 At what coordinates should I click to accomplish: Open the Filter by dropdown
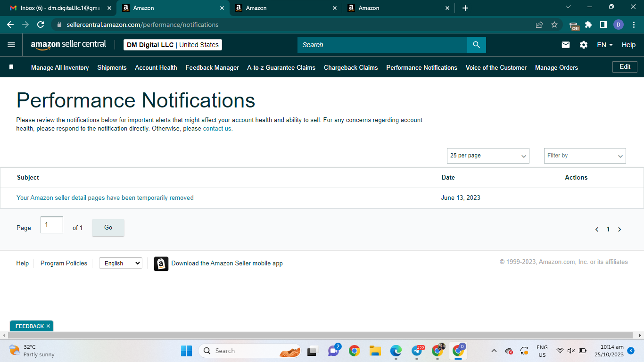[x=585, y=156]
